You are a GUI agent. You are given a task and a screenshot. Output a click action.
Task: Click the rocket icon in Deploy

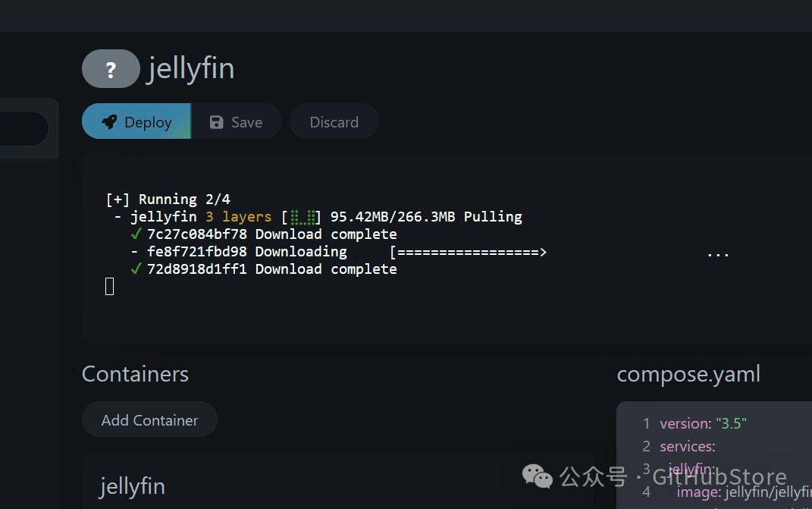[109, 122]
